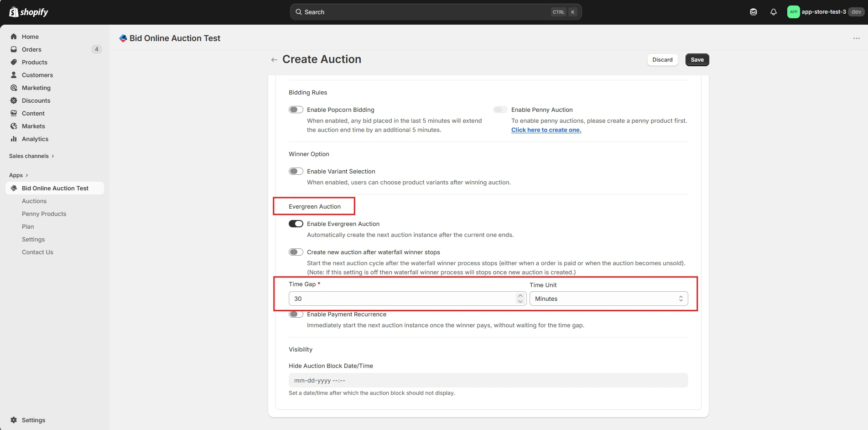Open the Home sidebar icon
Image resolution: width=868 pixels, height=430 pixels.
pyautogui.click(x=14, y=37)
